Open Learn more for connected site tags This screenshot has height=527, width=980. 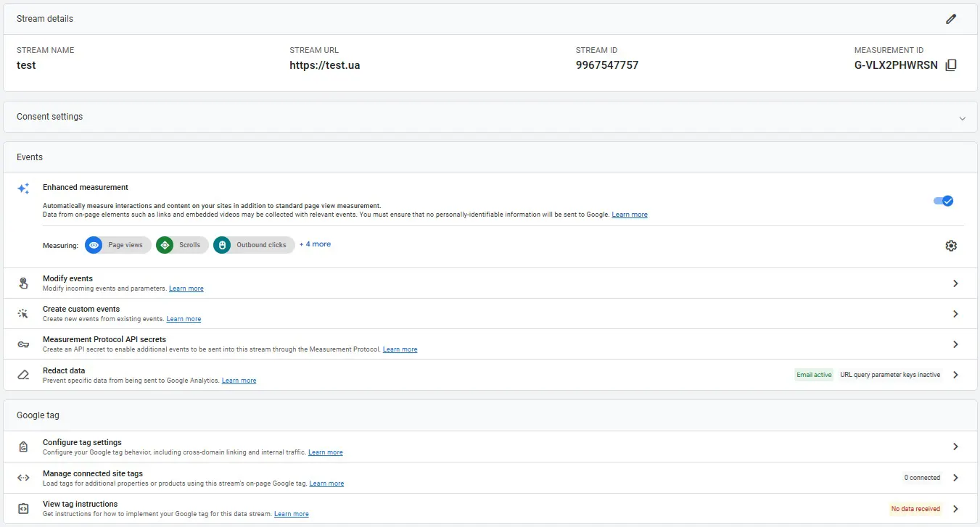[326, 484]
